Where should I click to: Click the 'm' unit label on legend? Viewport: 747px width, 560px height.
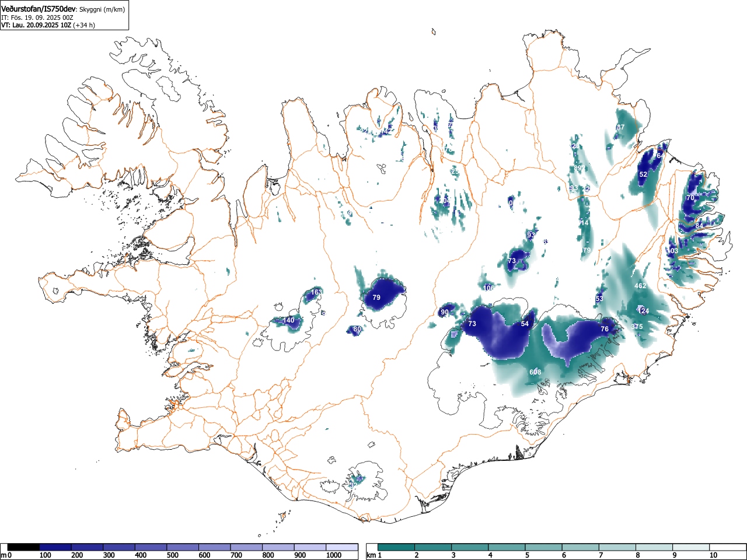pos(4,555)
